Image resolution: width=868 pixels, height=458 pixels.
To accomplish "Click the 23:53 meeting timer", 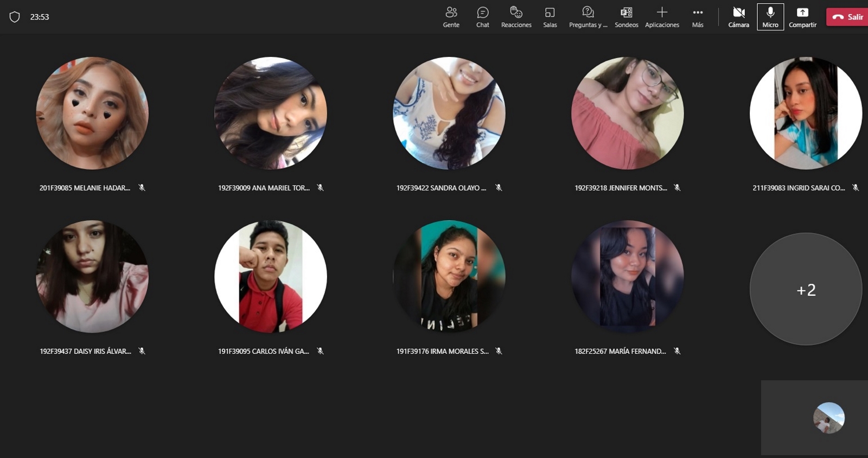I will (x=40, y=17).
